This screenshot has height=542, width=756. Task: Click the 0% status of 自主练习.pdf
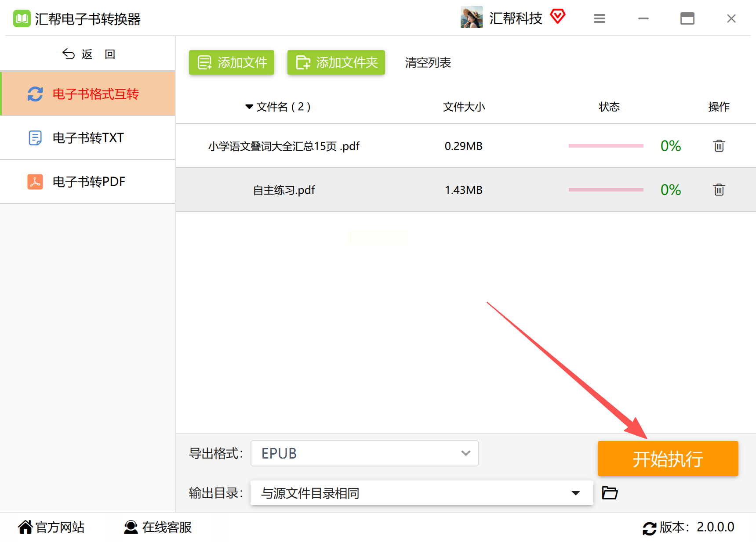[671, 190]
